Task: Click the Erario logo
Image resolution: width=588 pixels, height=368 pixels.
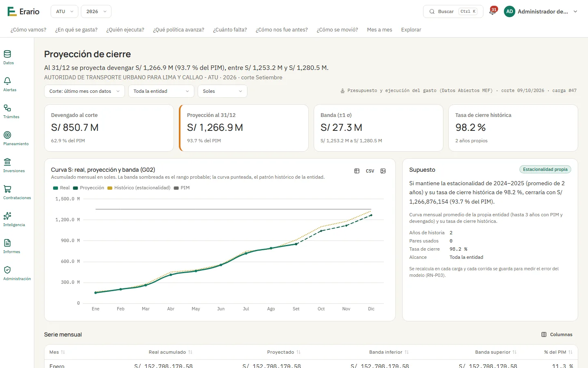Action: pyautogui.click(x=23, y=11)
